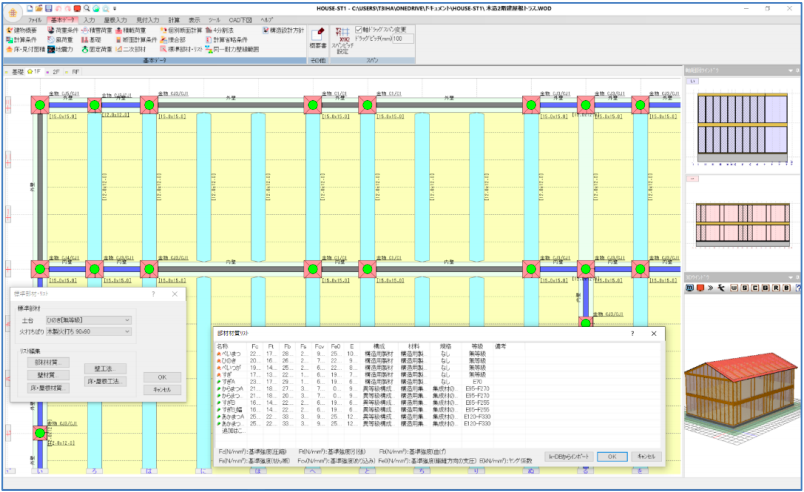
Task: Open 同一耐力壁線範囲 bearing wall line range
Action: [232, 49]
